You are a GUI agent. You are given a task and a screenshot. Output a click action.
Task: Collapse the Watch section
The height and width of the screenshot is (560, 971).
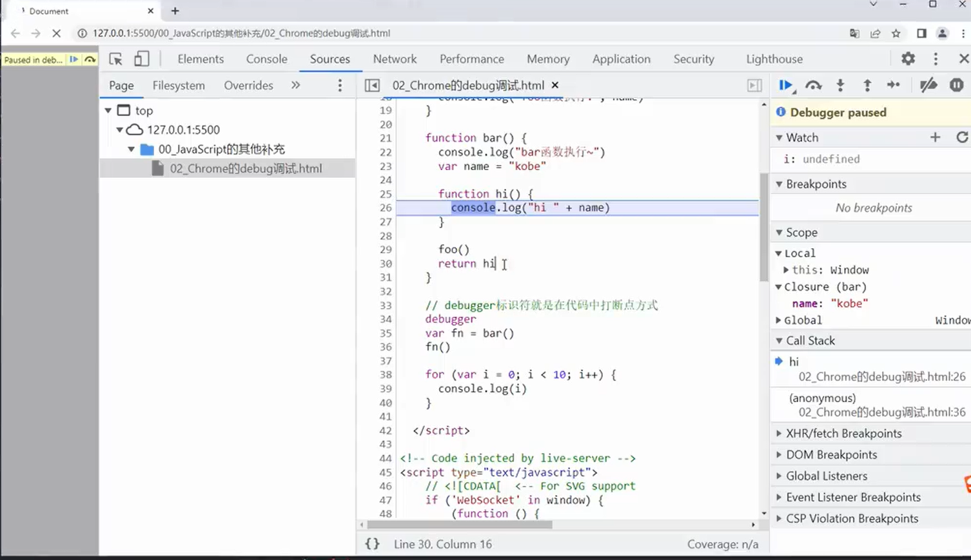click(x=779, y=137)
